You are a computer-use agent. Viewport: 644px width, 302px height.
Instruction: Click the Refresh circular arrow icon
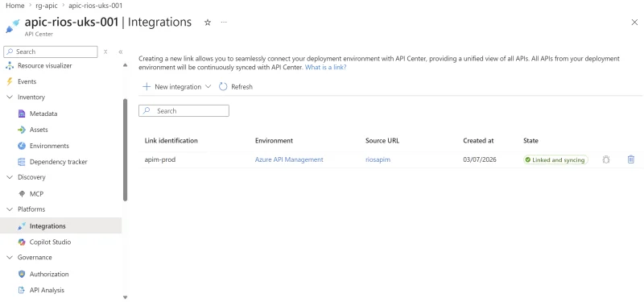(223, 87)
